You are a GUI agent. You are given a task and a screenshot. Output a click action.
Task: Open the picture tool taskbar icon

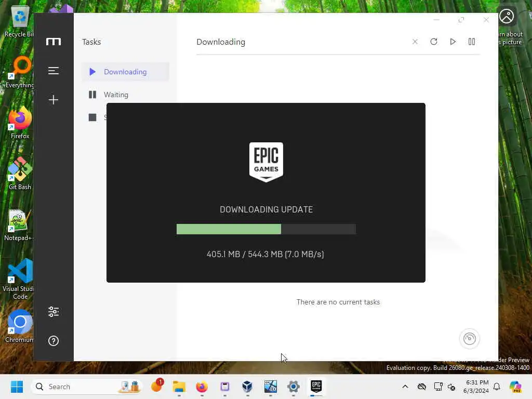click(x=270, y=387)
